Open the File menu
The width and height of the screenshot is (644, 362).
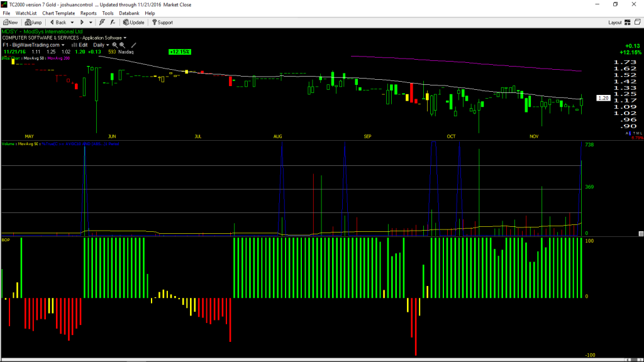point(6,13)
